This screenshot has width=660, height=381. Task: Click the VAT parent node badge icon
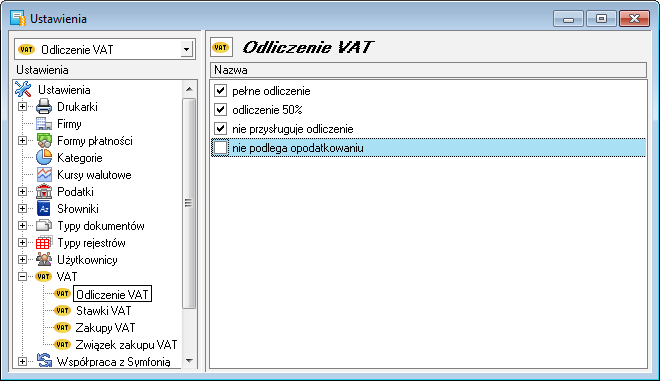[43, 277]
